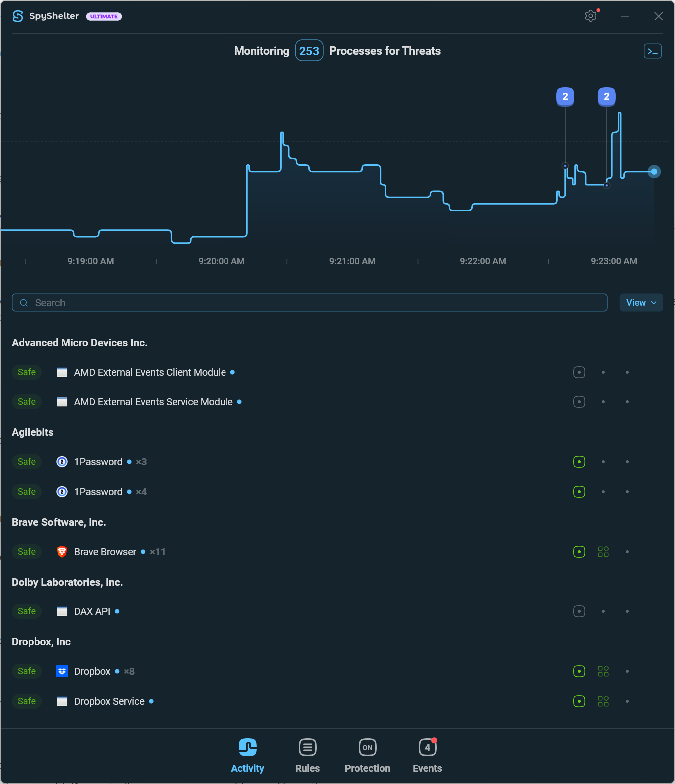Select the first '2' event marker on chart
Image resolution: width=675 pixels, height=784 pixels.
[565, 96]
